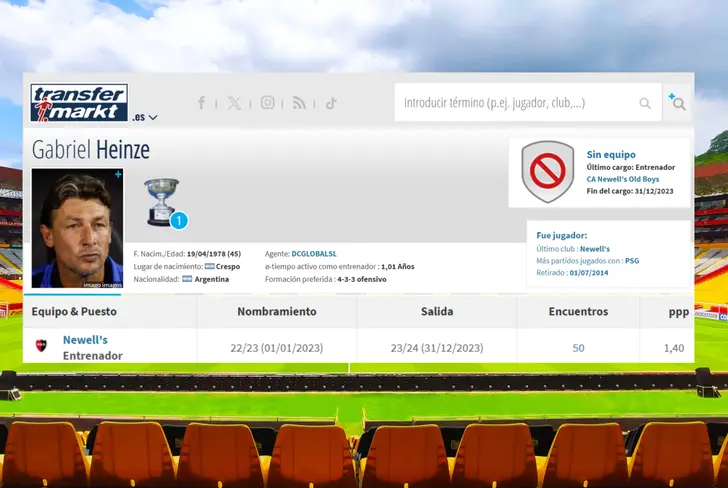
Task: Open retirement date 01/07/2014 link
Action: click(x=589, y=273)
